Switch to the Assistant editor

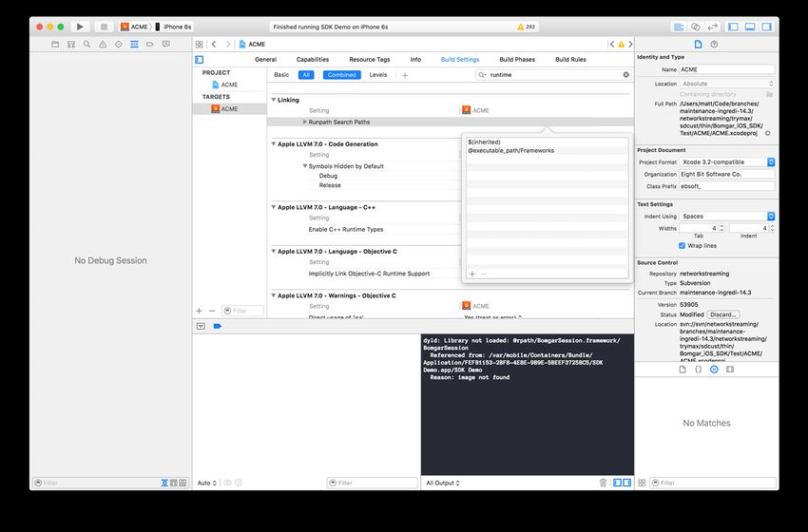696,27
